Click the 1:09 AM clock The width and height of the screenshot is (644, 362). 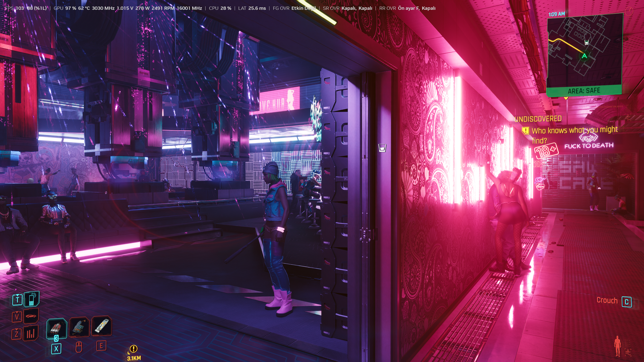click(557, 14)
